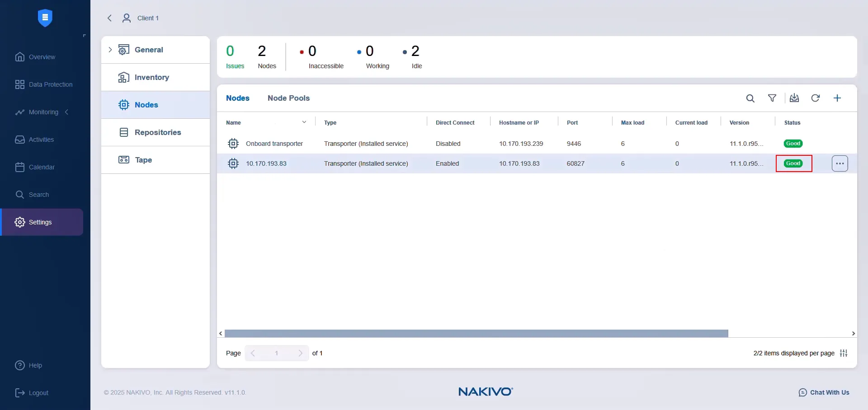Go to previous page arrow
The image size is (868, 410).
253,353
